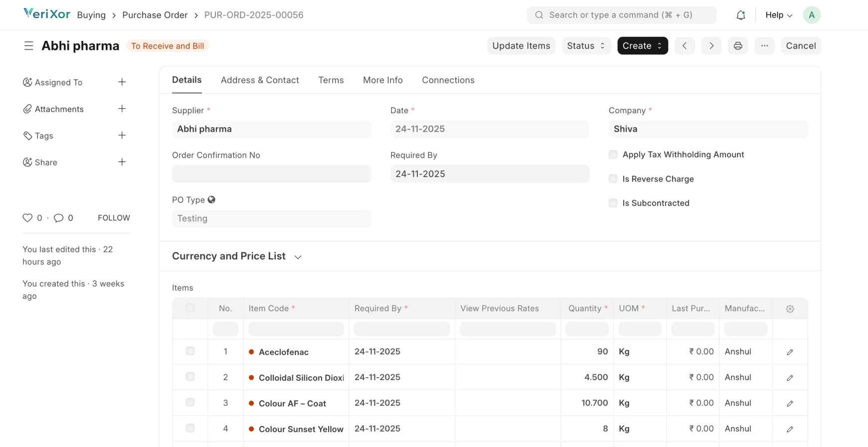Image resolution: width=868 pixels, height=447 pixels.
Task: Go to the previous document arrow
Action: pyautogui.click(x=685, y=46)
